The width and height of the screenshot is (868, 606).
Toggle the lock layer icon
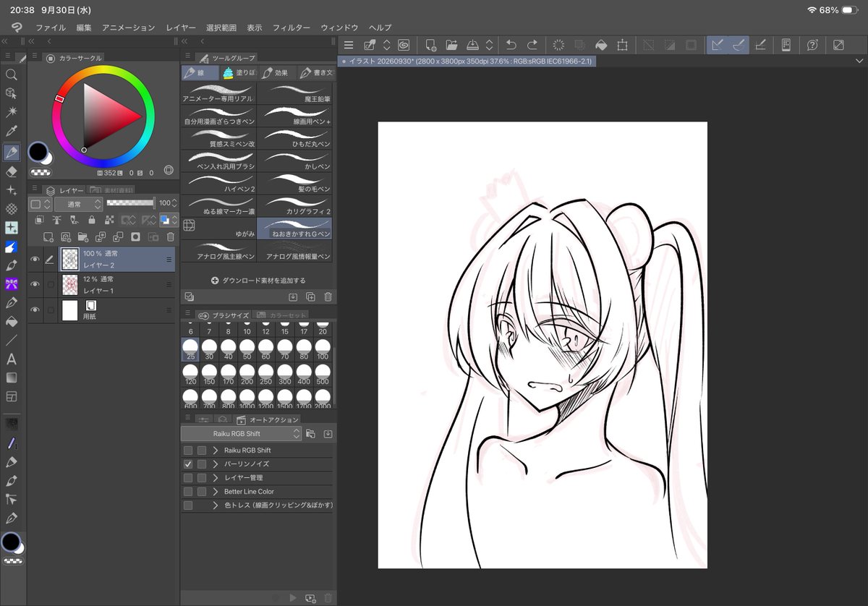tap(91, 220)
